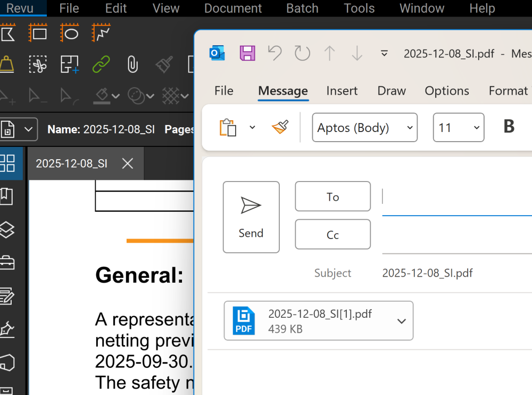The height and width of the screenshot is (395, 532).
Task: Click the Undo icon in Outlook
Action: click(275, 53)
